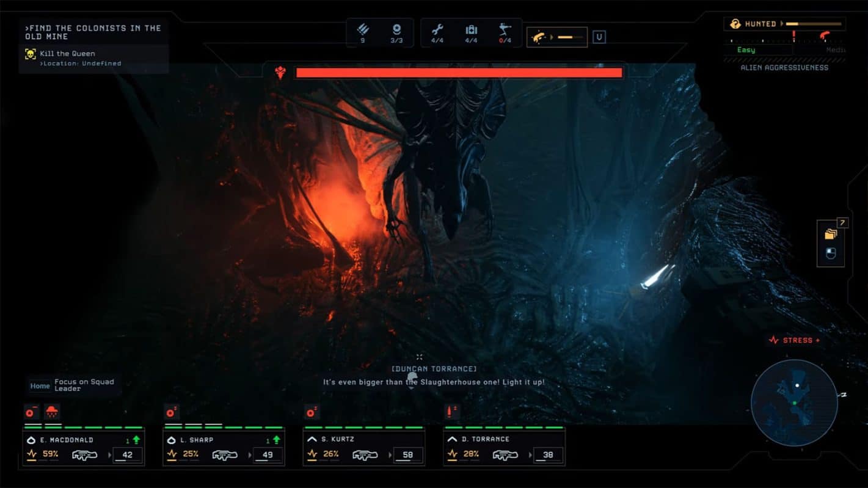Click E. Macdonald's ammo count 42

[x=128, y=455]
